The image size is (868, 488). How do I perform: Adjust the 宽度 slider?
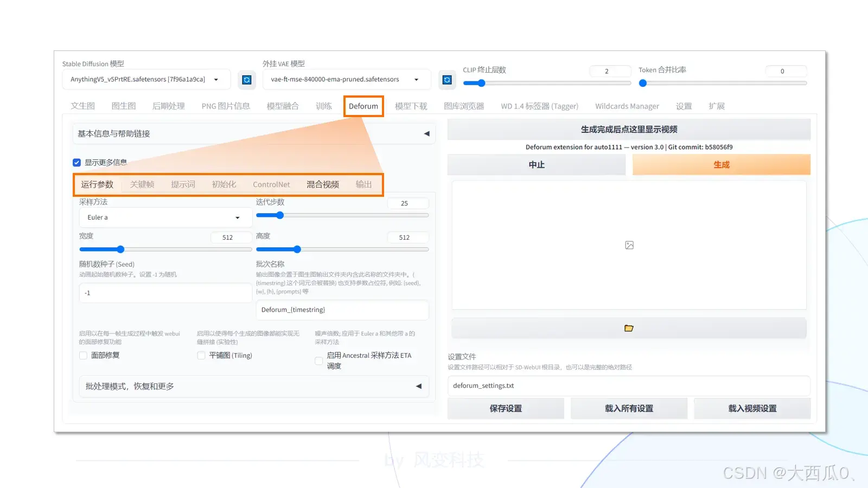click(165, 249)
